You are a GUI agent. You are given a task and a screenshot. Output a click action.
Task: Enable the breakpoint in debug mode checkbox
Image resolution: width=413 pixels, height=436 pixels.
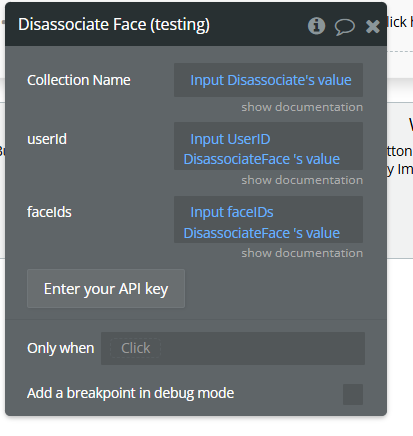click(x=353, y=394)
